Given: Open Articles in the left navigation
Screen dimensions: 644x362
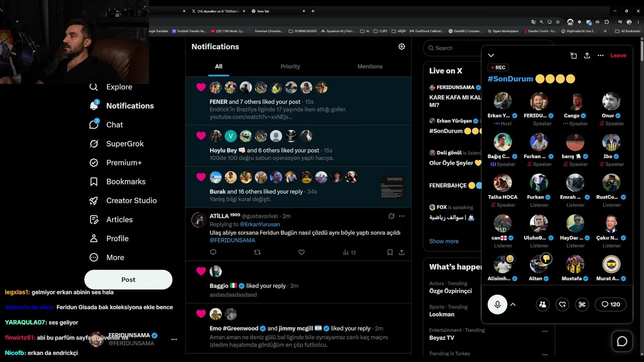Looking at the screenshot, I should click(111, 220).
